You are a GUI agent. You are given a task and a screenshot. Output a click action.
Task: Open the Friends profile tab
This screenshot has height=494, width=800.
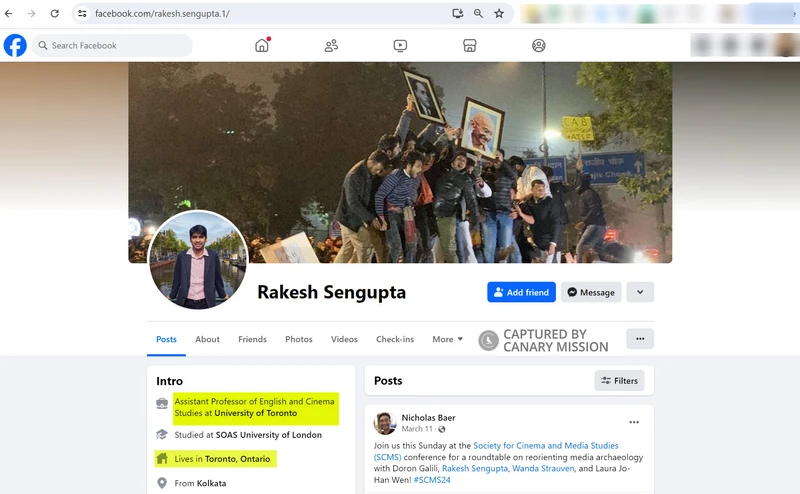(253, 339)
